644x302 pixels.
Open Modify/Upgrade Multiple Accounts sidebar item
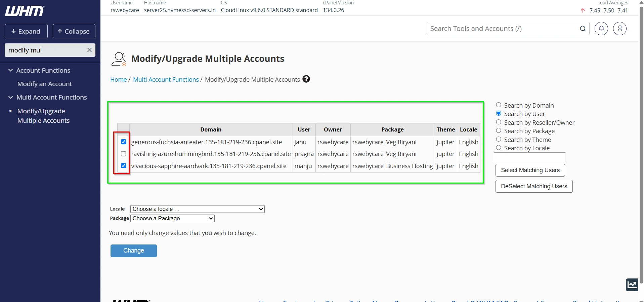[43, 116]
